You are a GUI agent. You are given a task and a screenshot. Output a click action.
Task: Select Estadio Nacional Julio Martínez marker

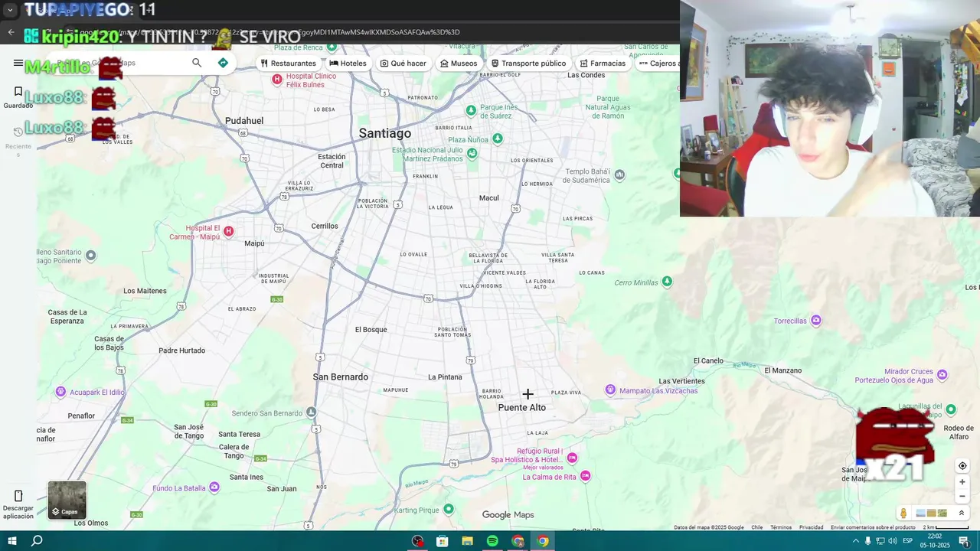[472, 153]
